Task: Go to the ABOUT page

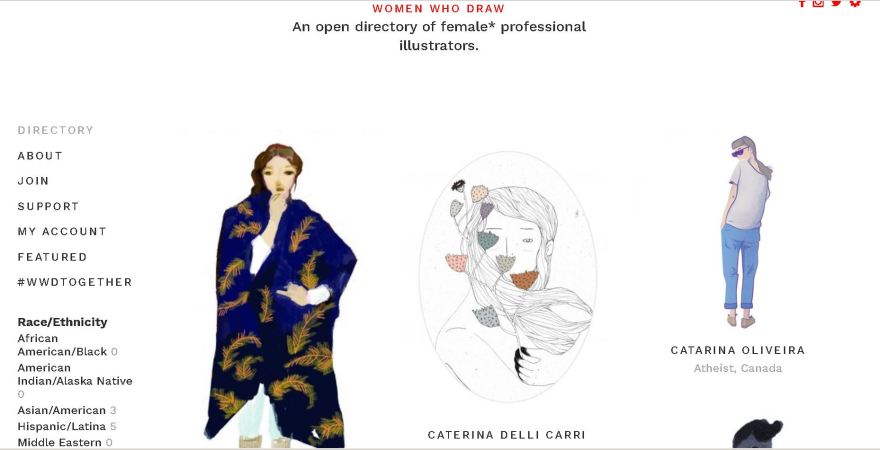Action: 40,155
